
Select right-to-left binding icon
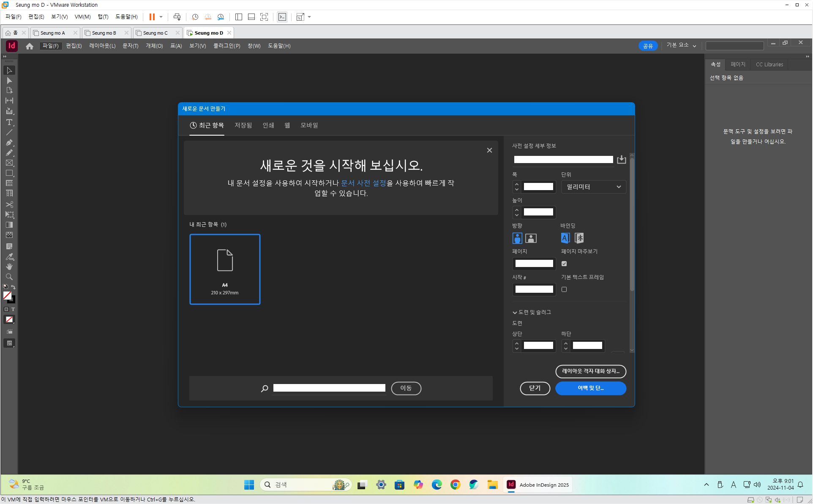click(x=579, y=238)
